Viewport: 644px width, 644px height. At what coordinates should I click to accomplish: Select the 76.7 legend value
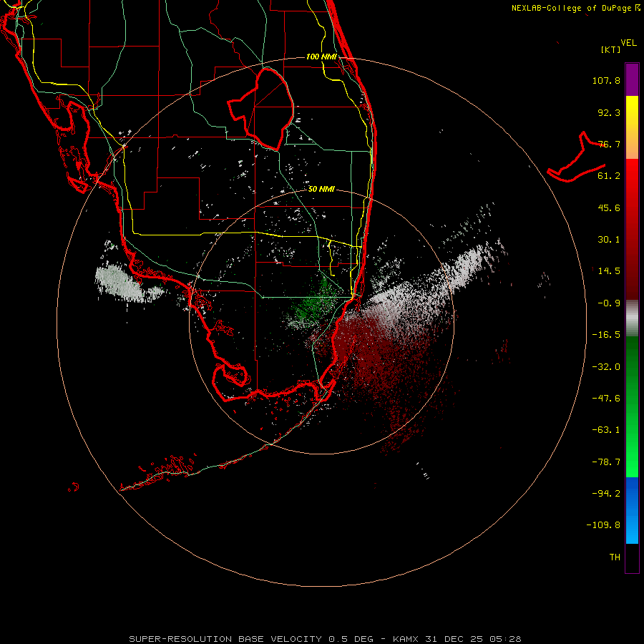point(609,144)
